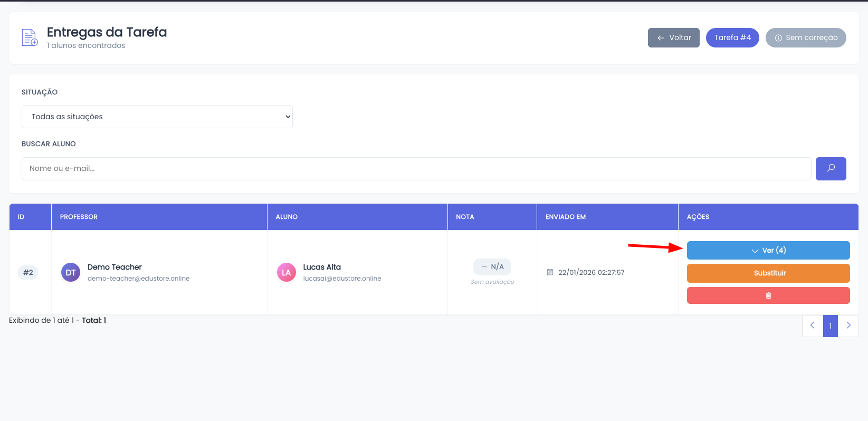Click the Professor column header

(x=79, y=217)
